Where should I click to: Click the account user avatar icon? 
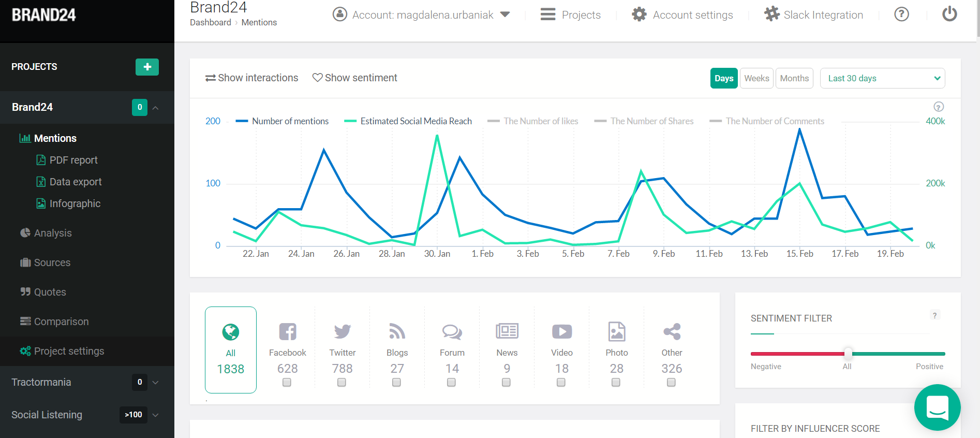click(340, 14)
